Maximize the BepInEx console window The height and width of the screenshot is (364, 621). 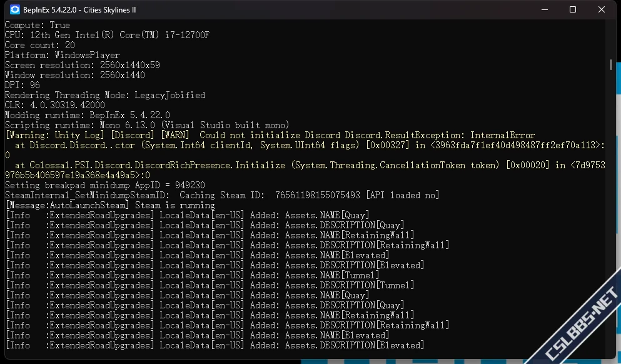pos(572,10)
